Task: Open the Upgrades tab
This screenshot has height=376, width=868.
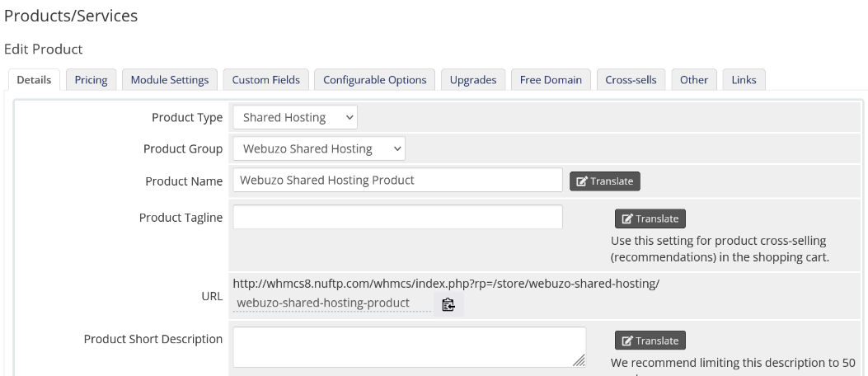Action: click(x=473, y=80)
